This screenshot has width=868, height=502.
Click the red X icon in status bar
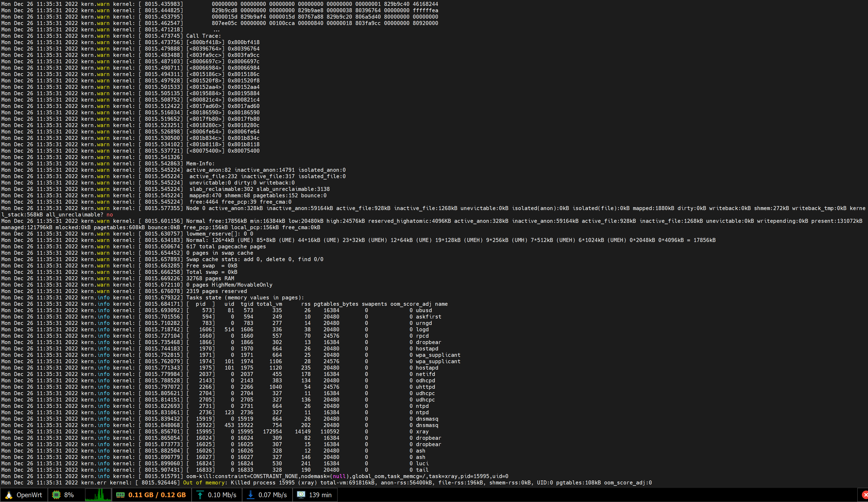(865, 495)
